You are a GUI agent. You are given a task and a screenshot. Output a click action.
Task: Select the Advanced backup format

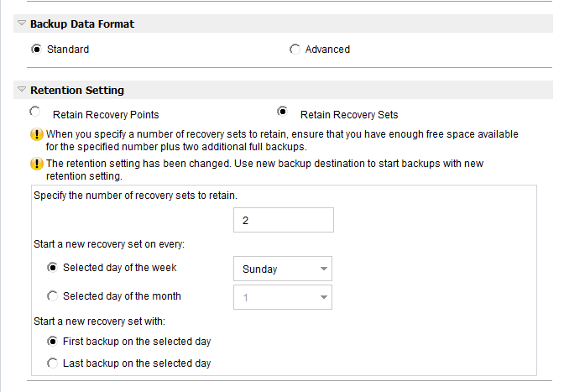[x=295, y=50]
